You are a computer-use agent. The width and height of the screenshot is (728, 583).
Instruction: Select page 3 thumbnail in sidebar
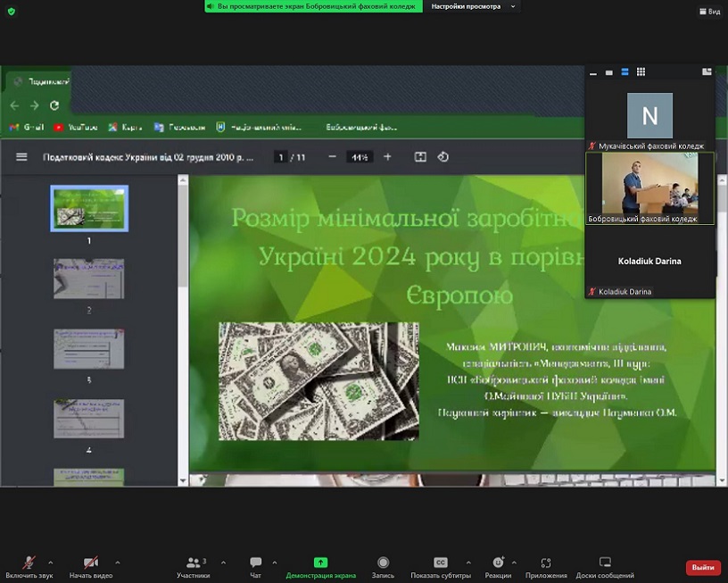point(89,349)
